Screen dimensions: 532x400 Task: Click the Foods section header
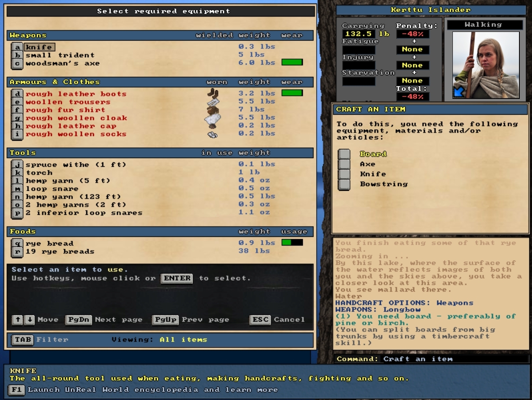[x=160, y=232]
